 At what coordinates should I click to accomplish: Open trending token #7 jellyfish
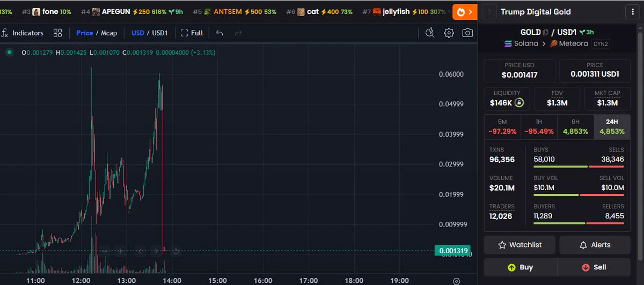click(x=404, y=11)
